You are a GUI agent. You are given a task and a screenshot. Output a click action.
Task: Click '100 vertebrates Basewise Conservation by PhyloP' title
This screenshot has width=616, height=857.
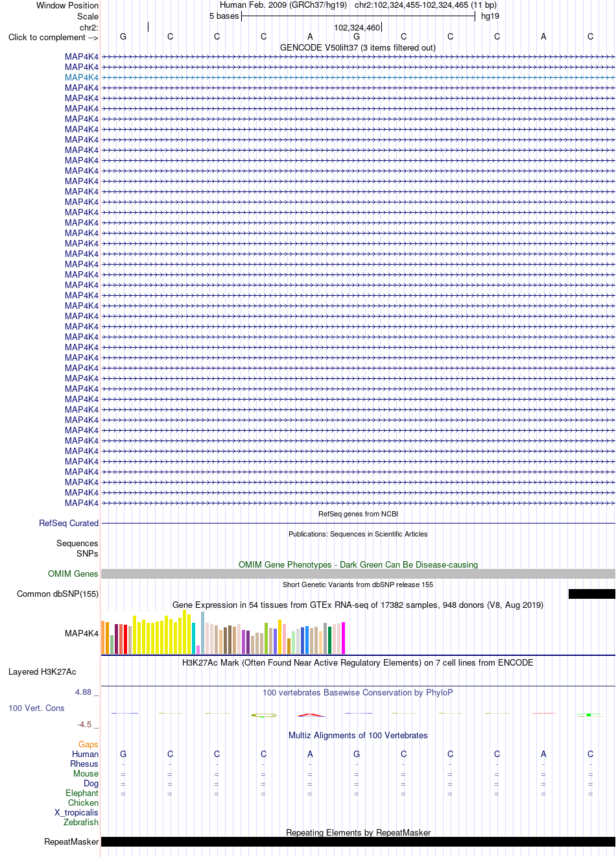(358, 692)
